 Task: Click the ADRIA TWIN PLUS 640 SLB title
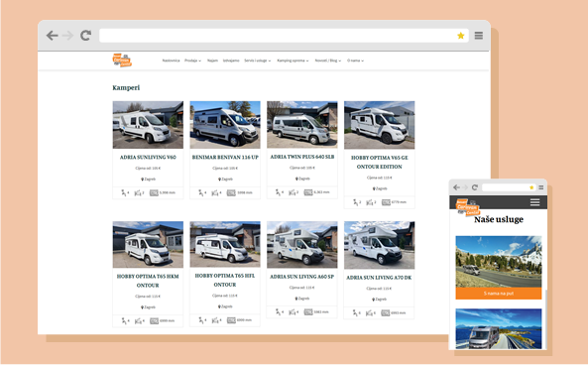click(x=302, y=157)
